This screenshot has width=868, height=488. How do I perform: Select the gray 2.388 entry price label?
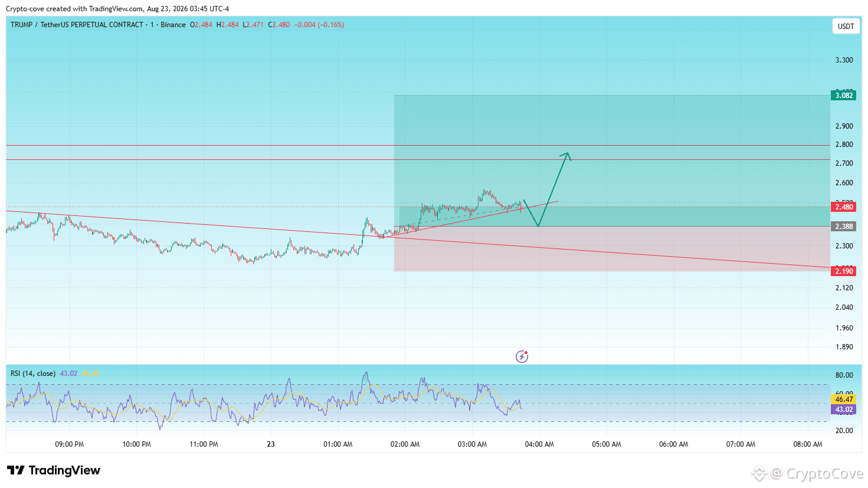click(844, 227)
